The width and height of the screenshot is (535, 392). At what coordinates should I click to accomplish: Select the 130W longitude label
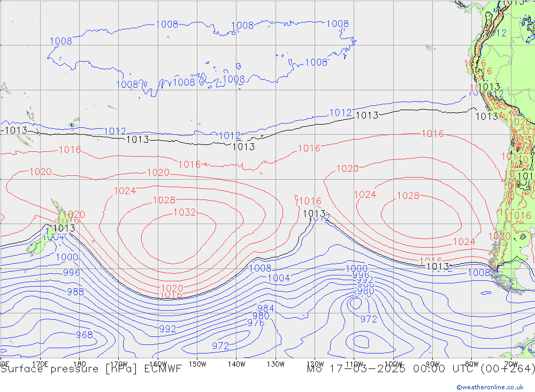pos(276,364)
